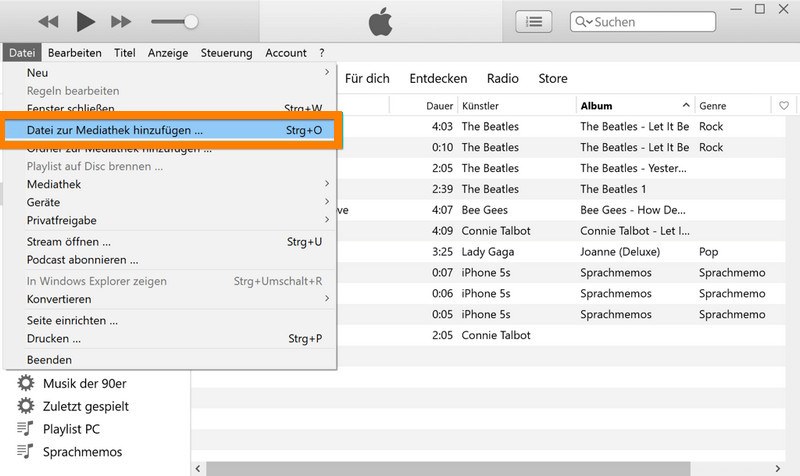
Task: Switch to the Entdecken tab
Action: pos(438,78)
